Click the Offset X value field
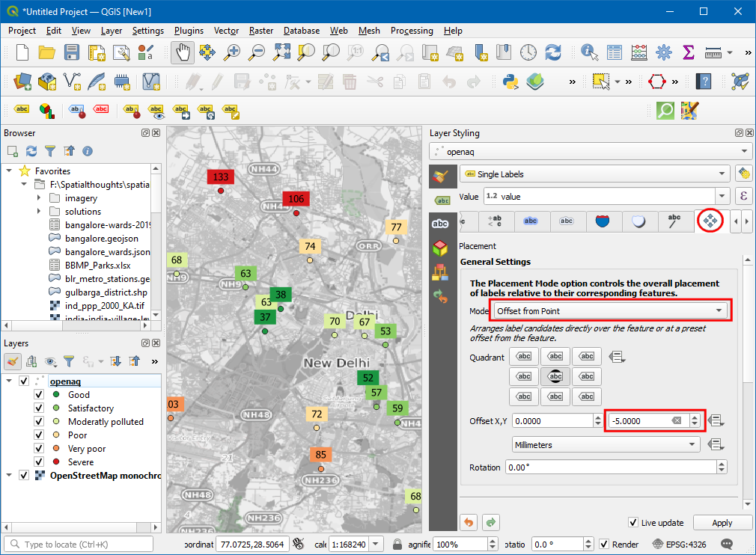This screenshot has width=756, height=555. point(552,421)
